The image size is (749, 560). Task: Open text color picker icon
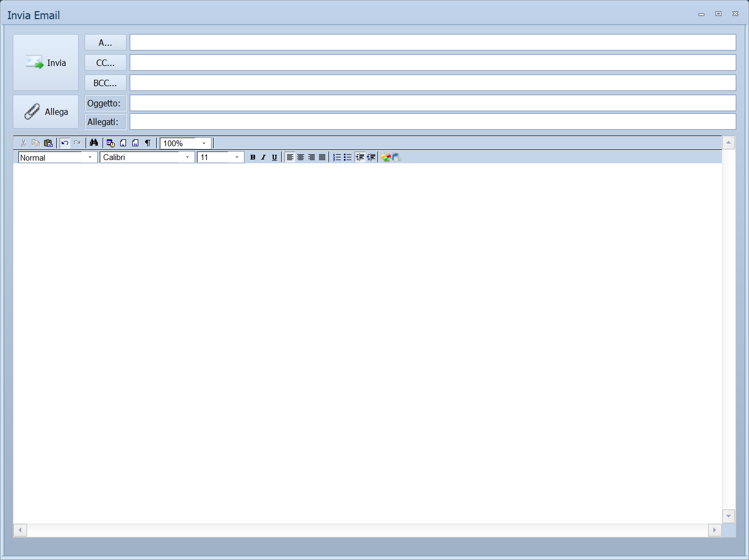386,157
